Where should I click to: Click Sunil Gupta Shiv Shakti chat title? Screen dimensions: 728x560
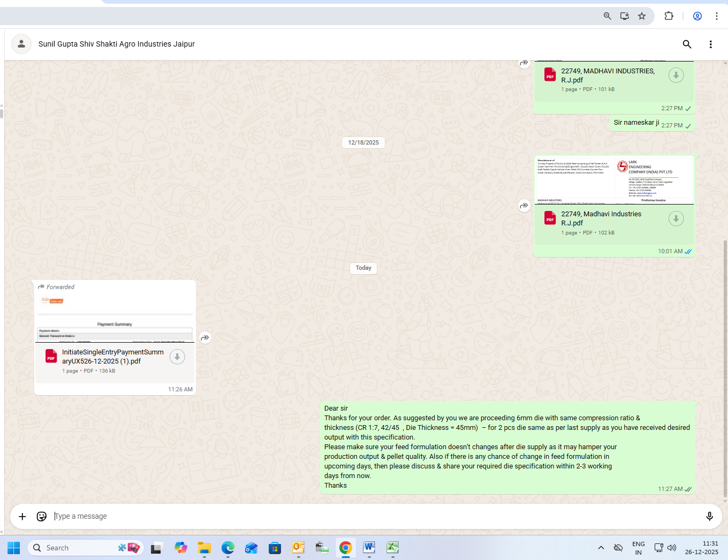point(117,44)
